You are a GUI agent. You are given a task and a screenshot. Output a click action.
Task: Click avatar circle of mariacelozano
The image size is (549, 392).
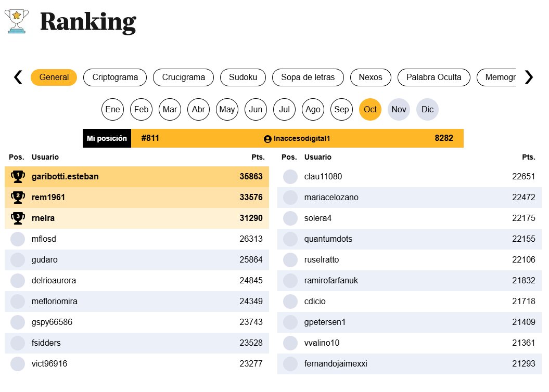290,197
